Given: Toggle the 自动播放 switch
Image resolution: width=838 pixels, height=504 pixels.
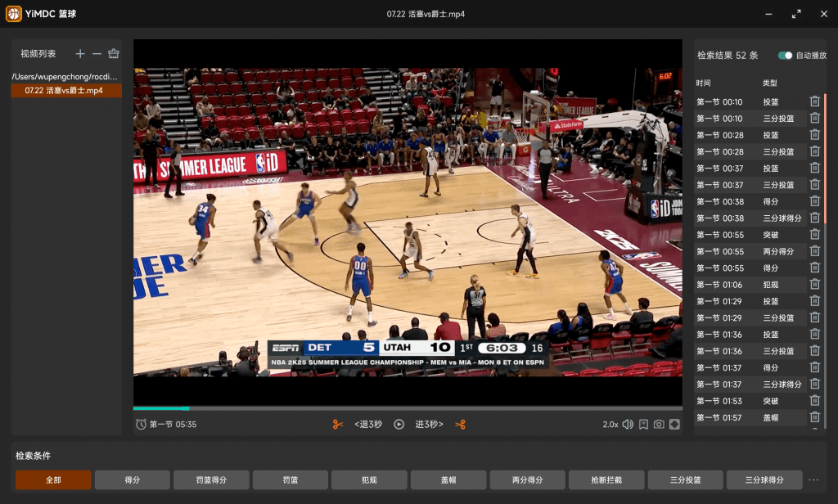Looking at the screenshot, I should pyautogui.click(x=785, y=55).
